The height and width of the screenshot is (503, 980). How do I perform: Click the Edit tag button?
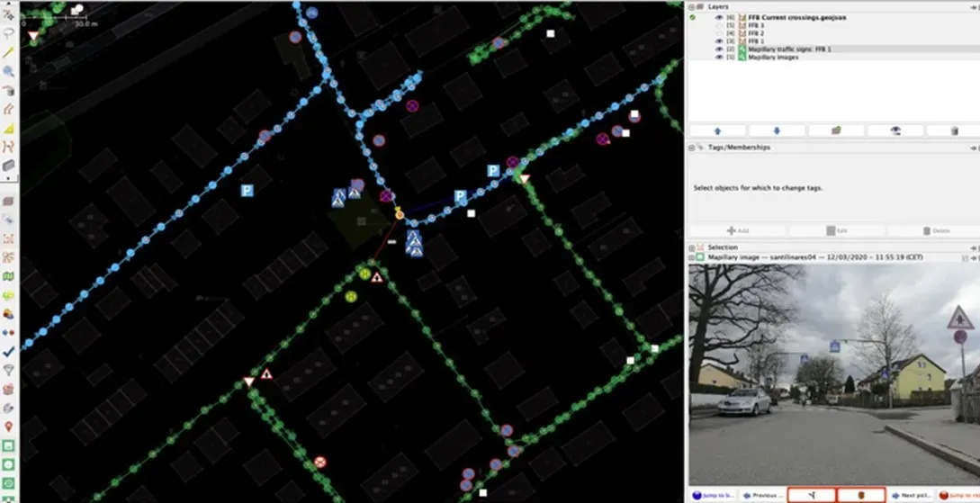coord(836,231)
